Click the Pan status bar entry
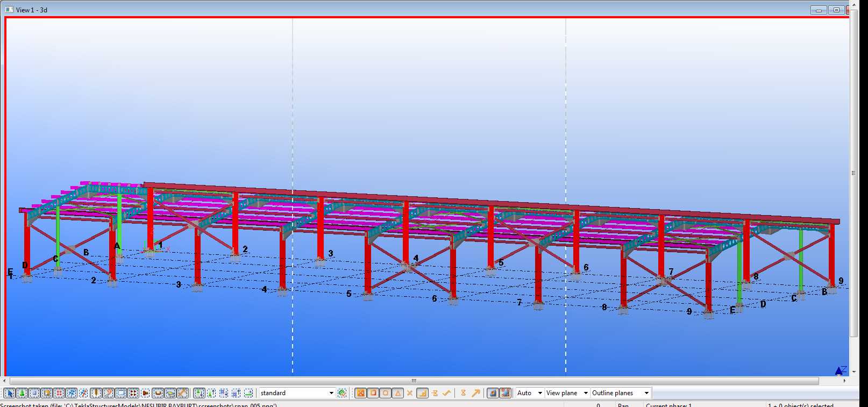The height and width of the screenshot is (407, 868). [x=623, y=405]
